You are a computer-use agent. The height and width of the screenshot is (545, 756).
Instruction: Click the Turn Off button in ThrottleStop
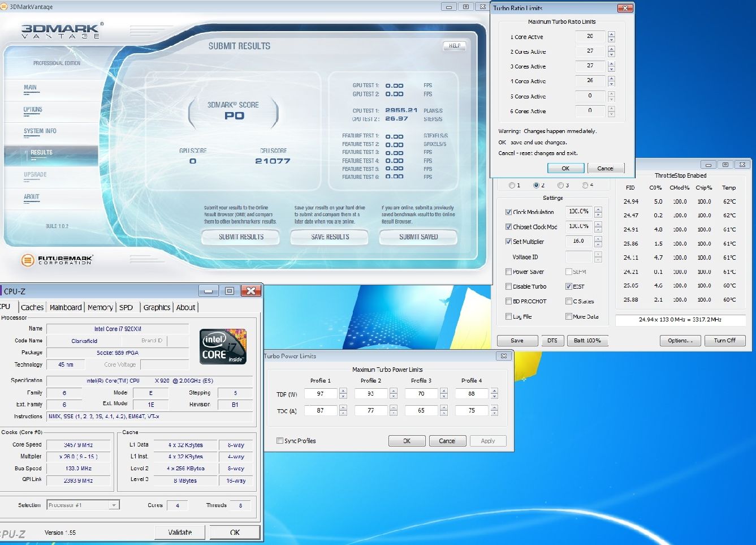(x=725, y=341)
